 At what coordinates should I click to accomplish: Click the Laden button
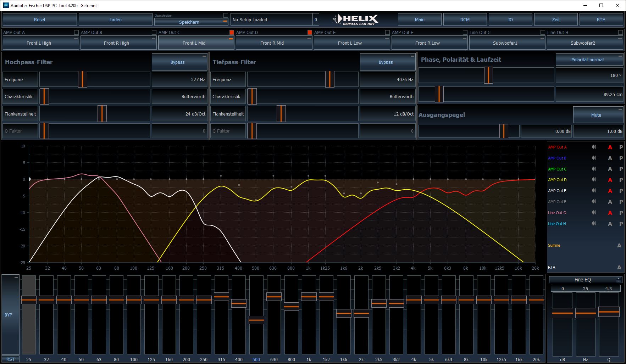(x=115, y=20)
